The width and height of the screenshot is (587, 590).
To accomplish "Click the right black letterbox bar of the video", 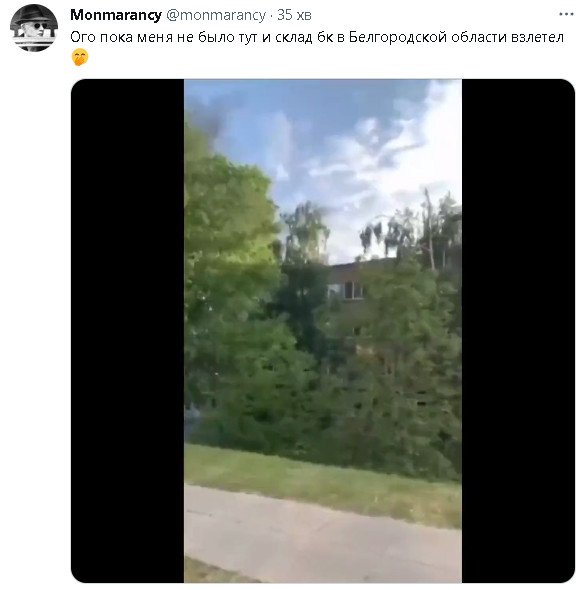I will click(x=518, y=331).
